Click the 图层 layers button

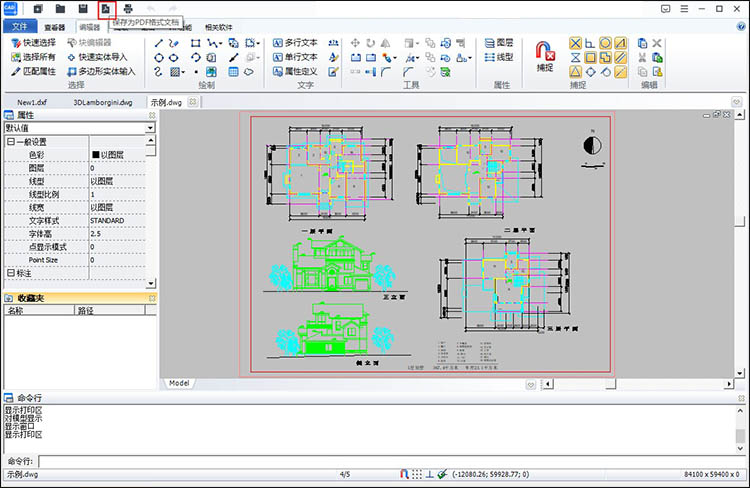click(x=499, y=43)
